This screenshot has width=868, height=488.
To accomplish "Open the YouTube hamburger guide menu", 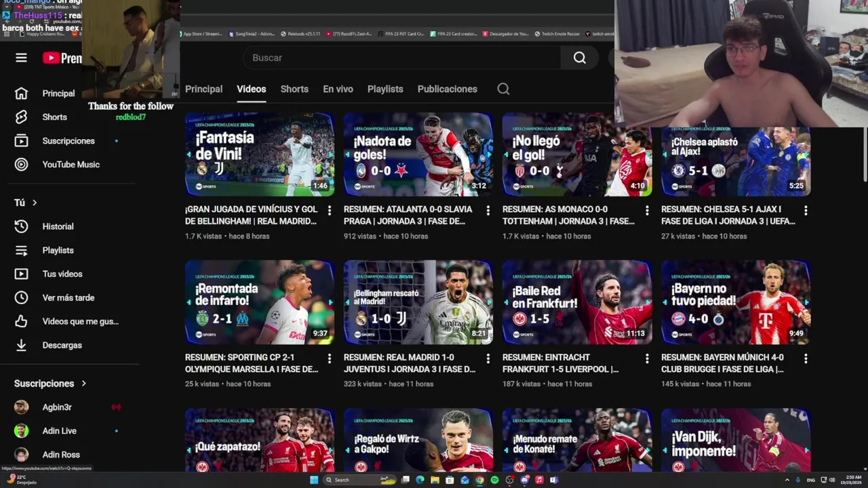I will tap(21, 58).
